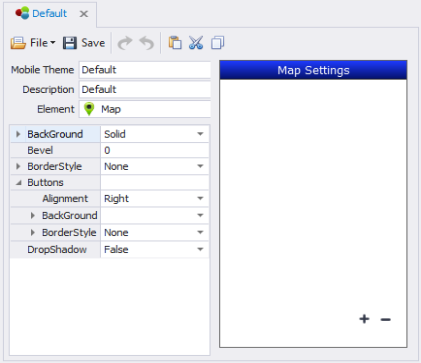Viewport: 421px width, 363px height.
Task: Click the Map Settings header bar
Action: 313,70
